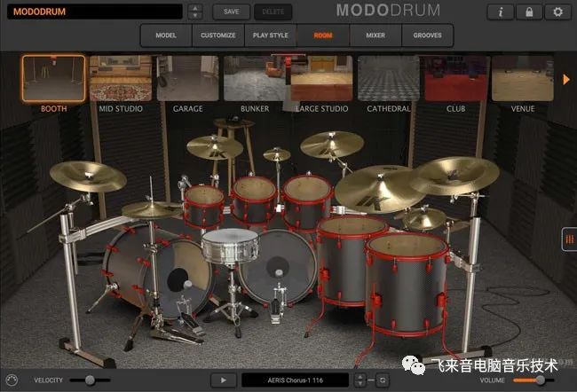
Task: Click the hi-hat cymbals
Action: coord(152,209)
